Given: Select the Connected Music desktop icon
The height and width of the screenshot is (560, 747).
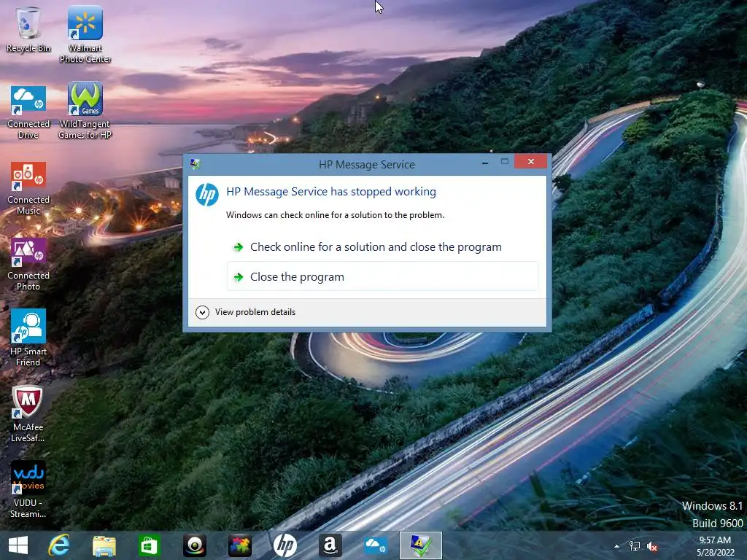Looking at the screenshot, I should [28, 188].
